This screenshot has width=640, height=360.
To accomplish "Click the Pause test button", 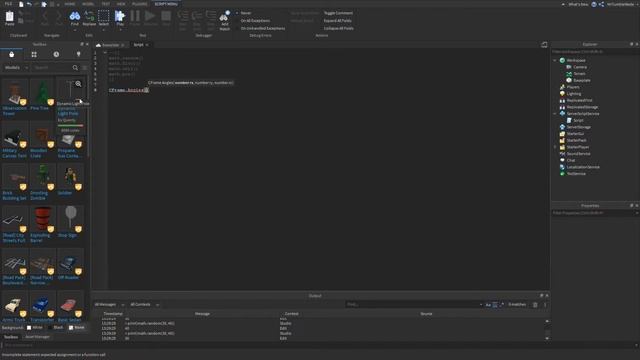I will point(135,16).
